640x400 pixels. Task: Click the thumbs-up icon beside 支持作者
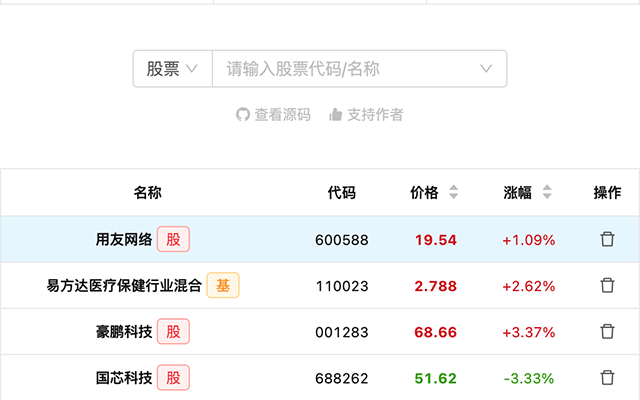tap(336, 115)
